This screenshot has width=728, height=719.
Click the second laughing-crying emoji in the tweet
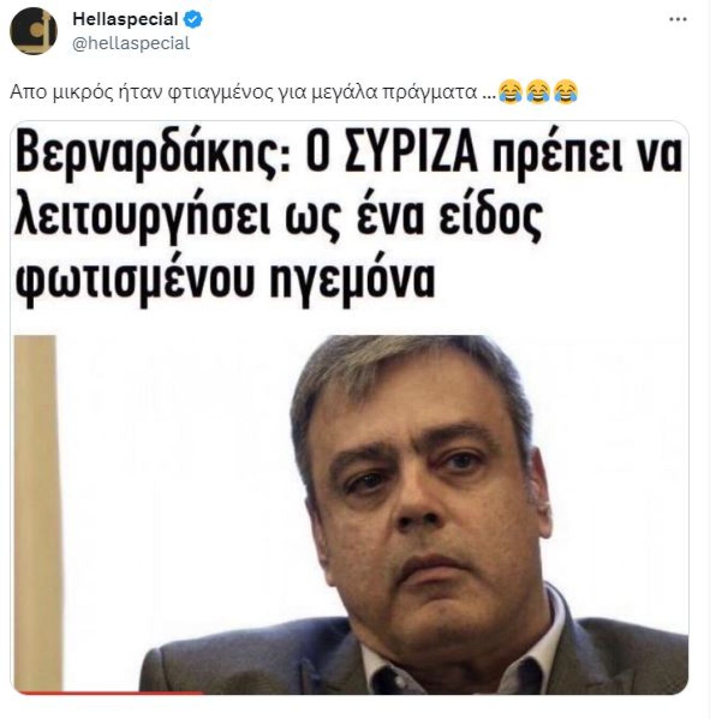(538, 93)
